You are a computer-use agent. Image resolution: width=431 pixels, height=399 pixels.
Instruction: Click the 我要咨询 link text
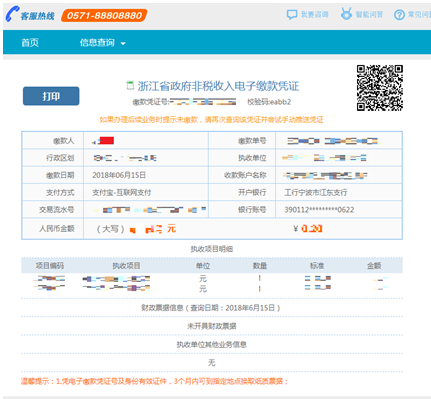pos(314,15)
